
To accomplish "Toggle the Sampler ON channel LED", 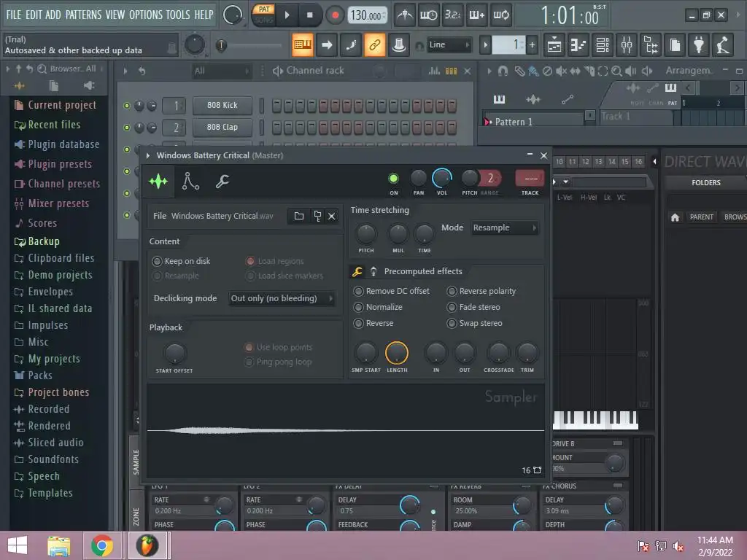I will coord(393,179).
